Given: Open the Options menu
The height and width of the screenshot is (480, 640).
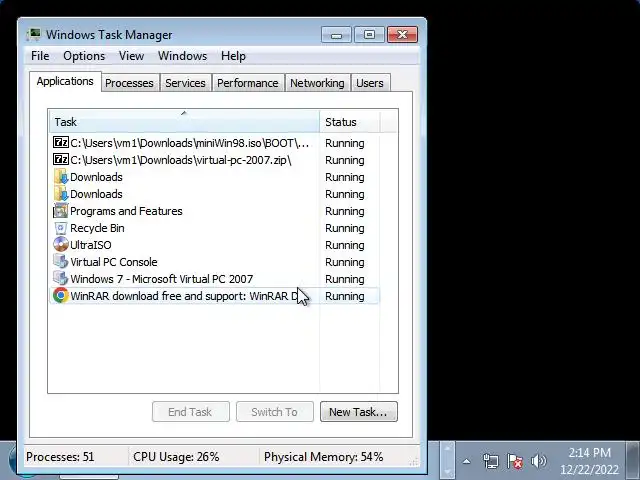Looking at the screenshot, I should 84,56.
